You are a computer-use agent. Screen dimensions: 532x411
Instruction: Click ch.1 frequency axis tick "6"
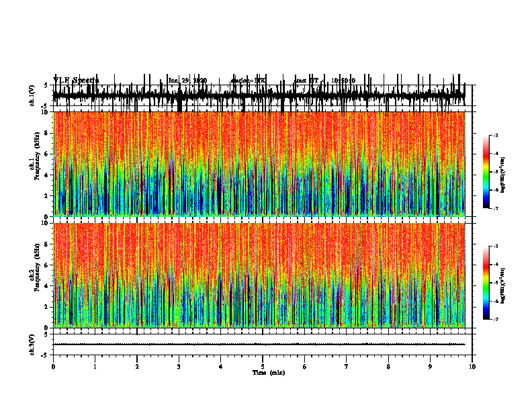[46, 154]
